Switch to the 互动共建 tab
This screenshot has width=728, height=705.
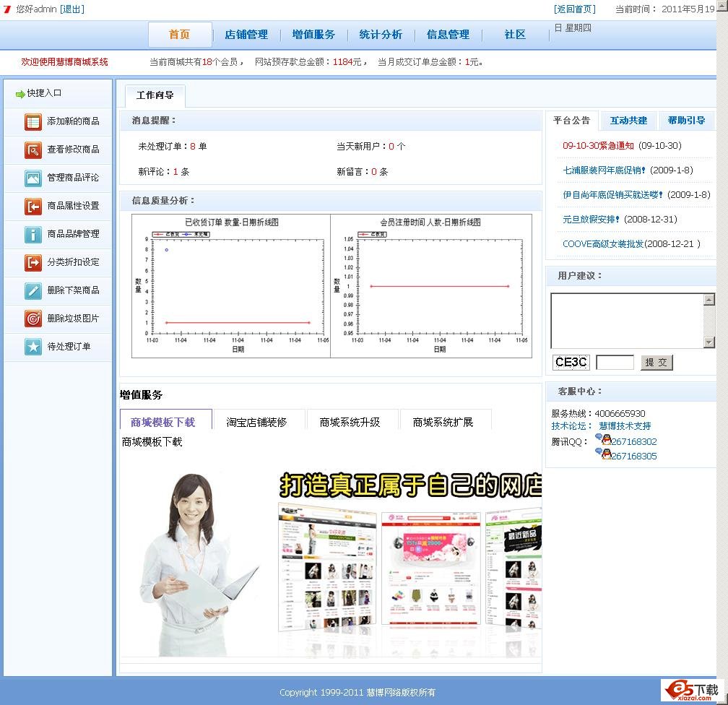coord(628,121)
